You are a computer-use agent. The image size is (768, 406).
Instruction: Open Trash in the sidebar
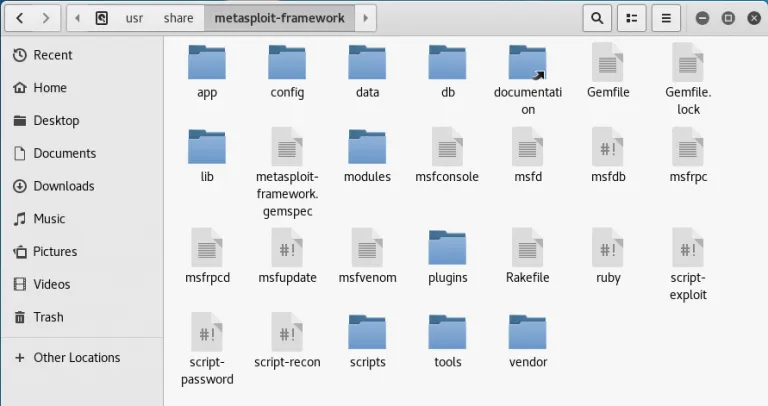pos(48,317)
